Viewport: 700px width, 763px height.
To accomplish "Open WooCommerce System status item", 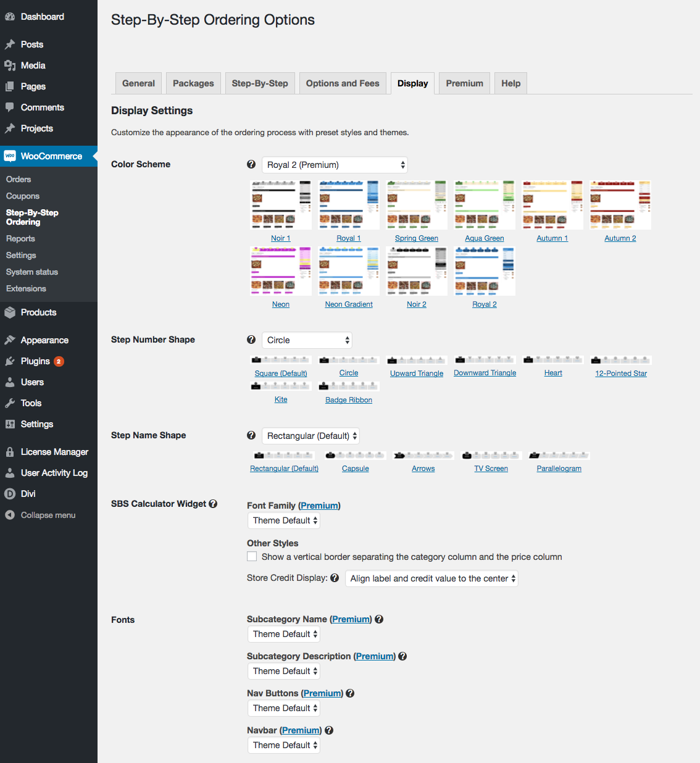I will [x=32, y=272].
